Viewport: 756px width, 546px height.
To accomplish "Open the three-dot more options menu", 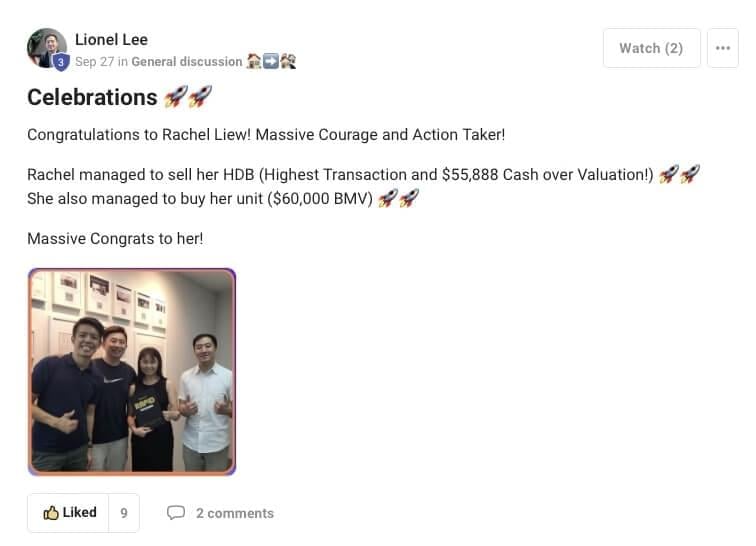I will point(722,48).
